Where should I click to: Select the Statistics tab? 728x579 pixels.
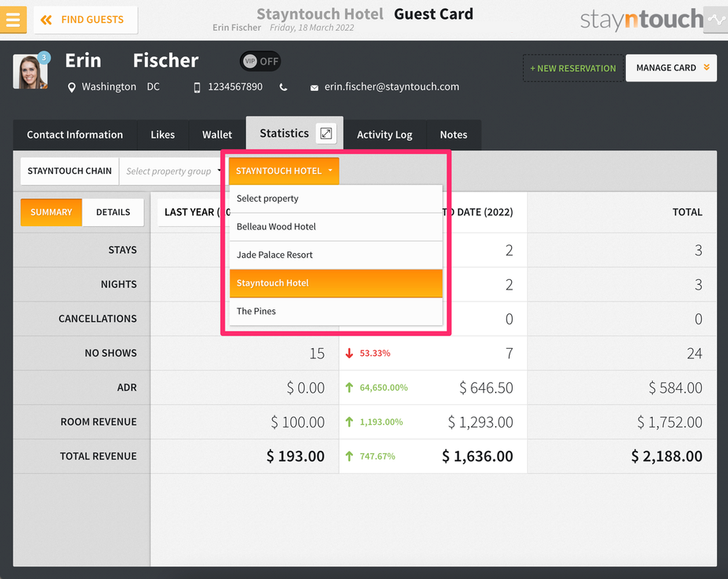284,133
